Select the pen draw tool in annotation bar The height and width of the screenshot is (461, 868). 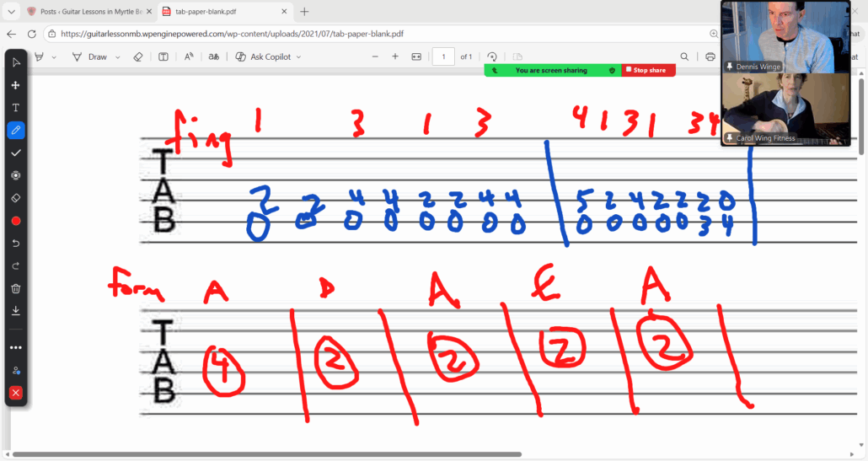15,131
